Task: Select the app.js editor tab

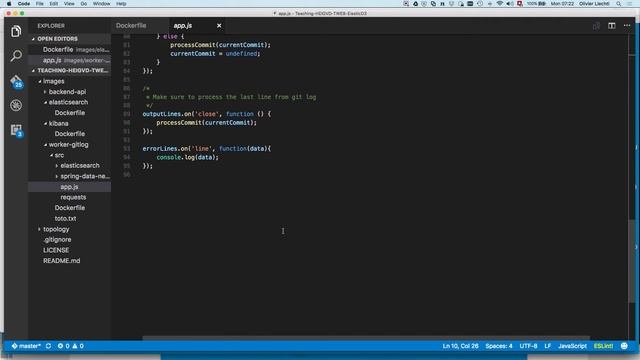Action: tap(183, 26)
